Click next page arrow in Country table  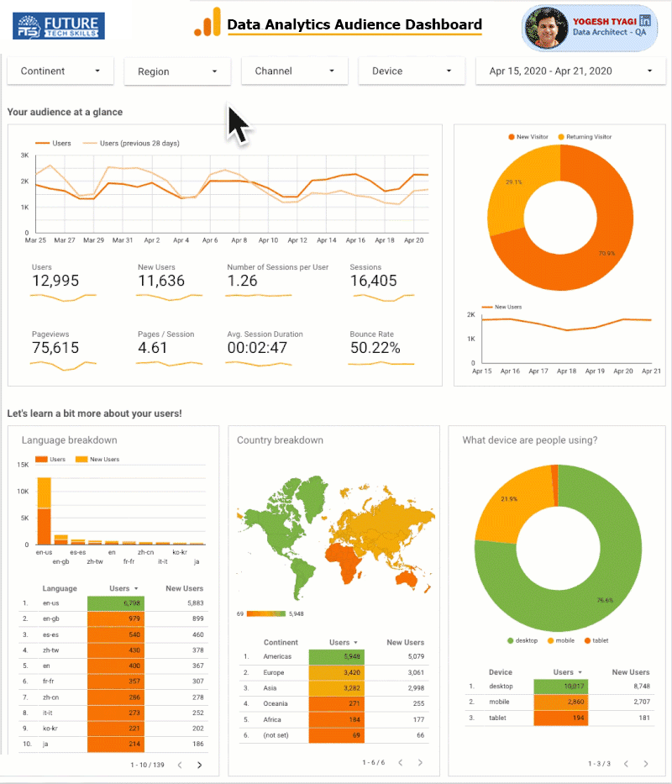(x=421, y=762)
